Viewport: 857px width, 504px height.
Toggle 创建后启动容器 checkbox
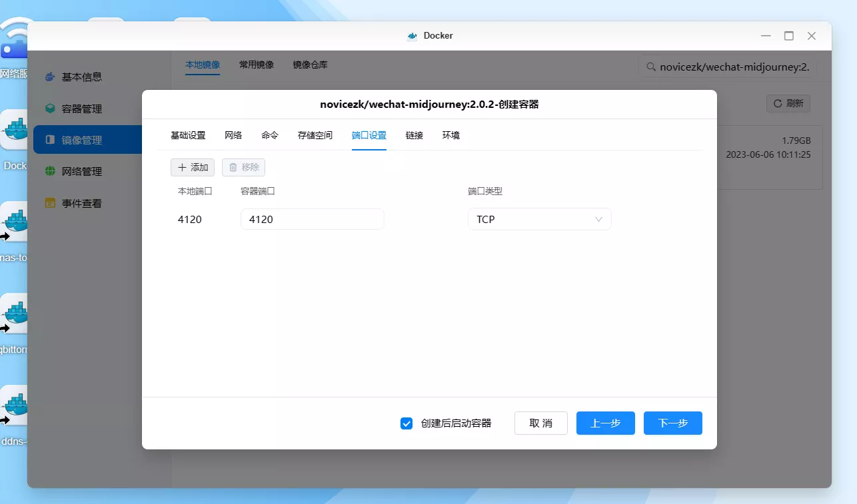407,423
